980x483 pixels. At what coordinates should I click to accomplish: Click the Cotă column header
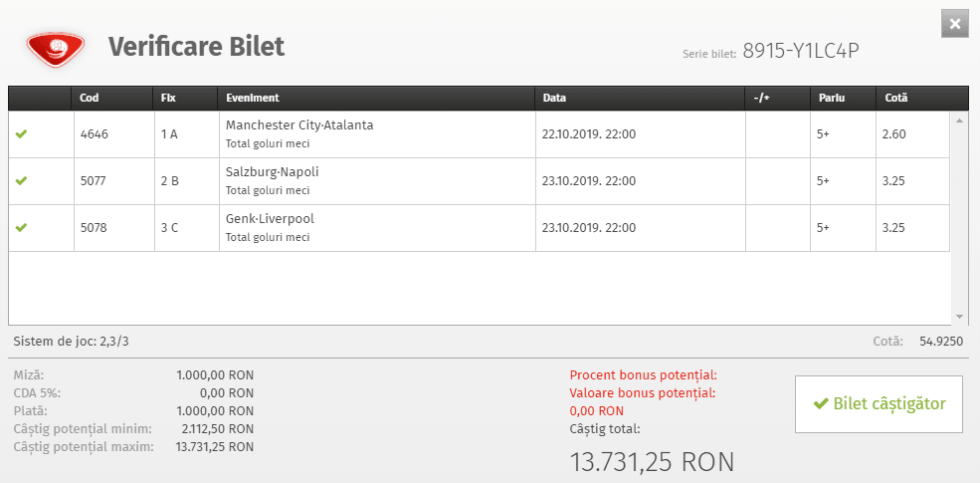point(895,98)
